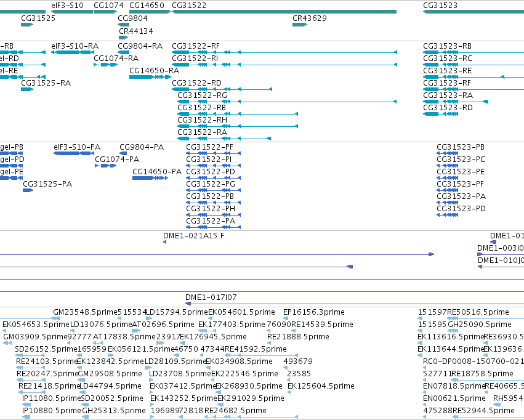Click the CG31525 gene label
The image size is (524, 420).
click(38, 18)
